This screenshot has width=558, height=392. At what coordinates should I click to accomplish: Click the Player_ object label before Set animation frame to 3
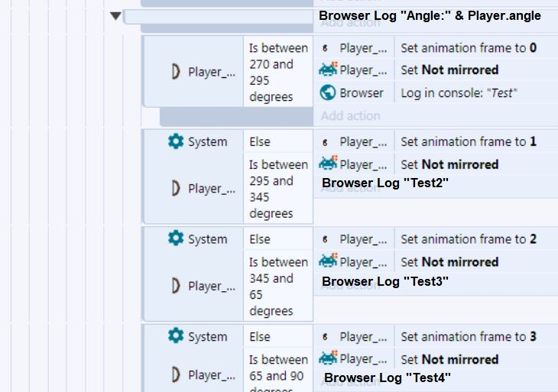[x=363, y=337]
